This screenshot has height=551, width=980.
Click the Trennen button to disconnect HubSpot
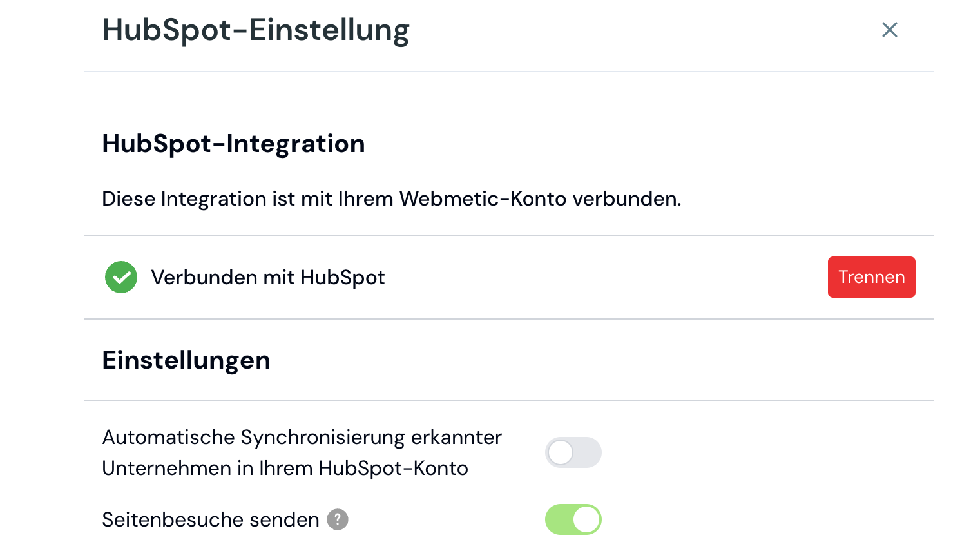[871, 277]
